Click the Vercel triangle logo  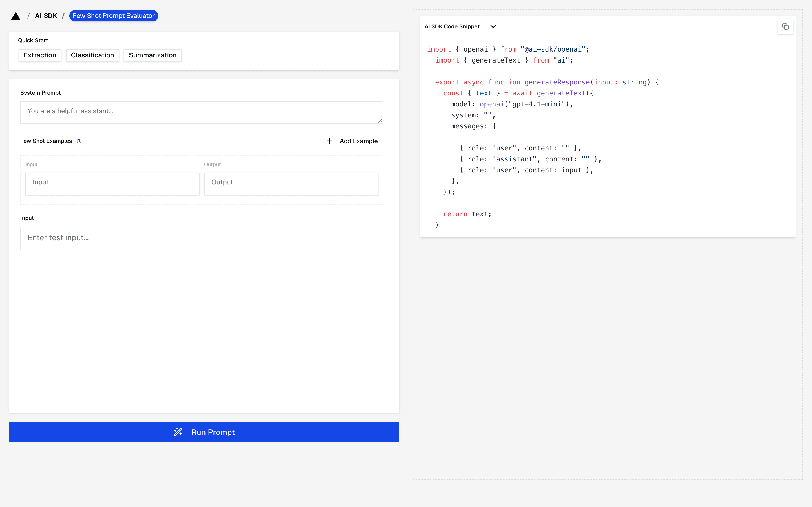pos(16,16)
